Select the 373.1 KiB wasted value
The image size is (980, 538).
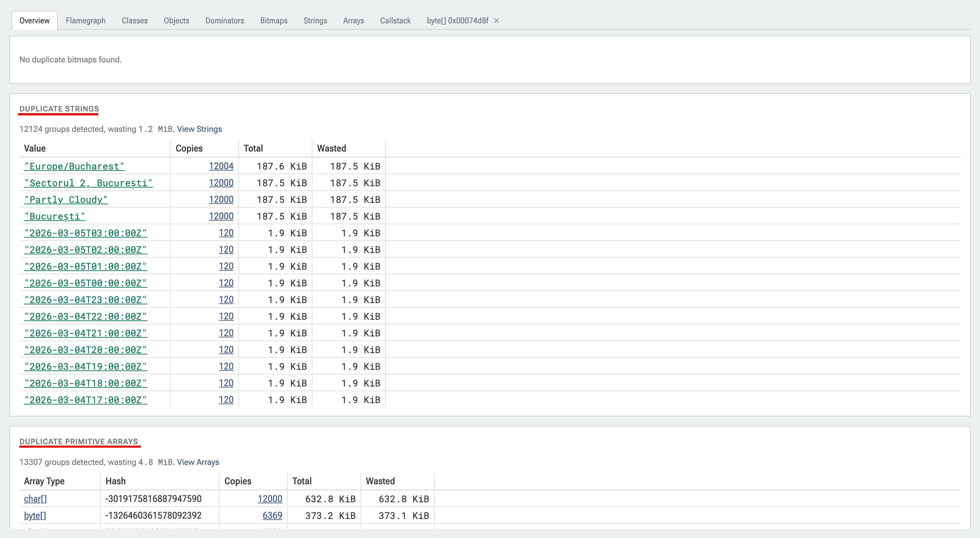click(404, 516)
